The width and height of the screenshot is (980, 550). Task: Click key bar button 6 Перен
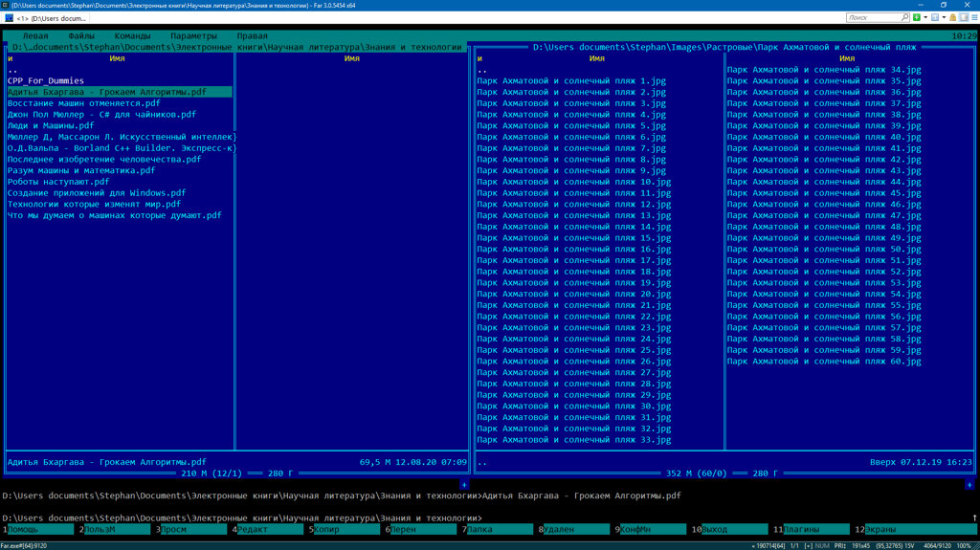click(x=423, y=529)
